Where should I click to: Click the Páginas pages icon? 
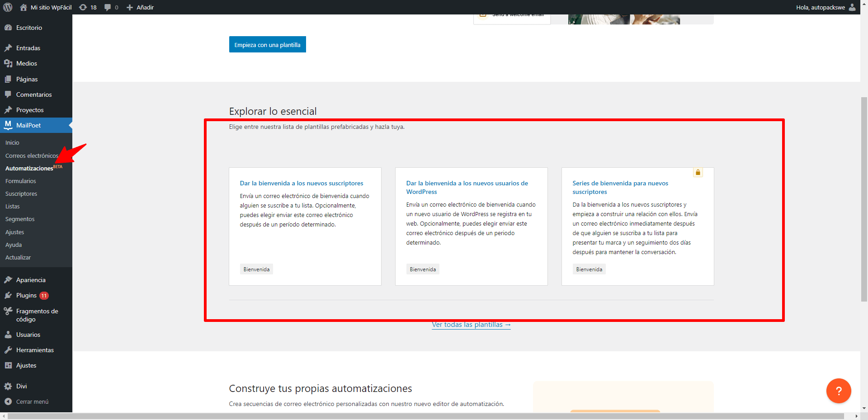click(8, 79)
